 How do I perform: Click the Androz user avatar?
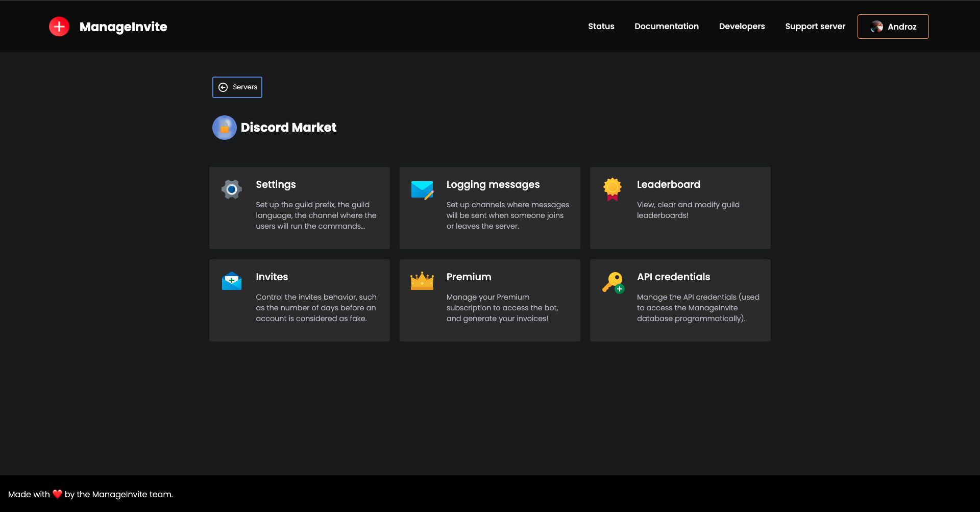click(877, 27)
